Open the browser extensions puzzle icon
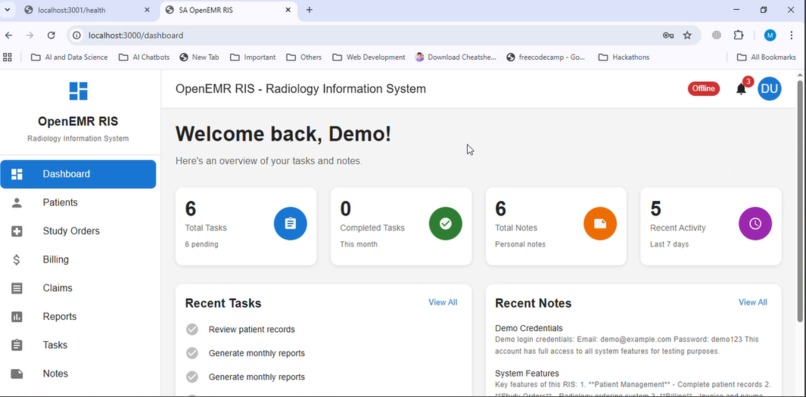 pos(739,35)
